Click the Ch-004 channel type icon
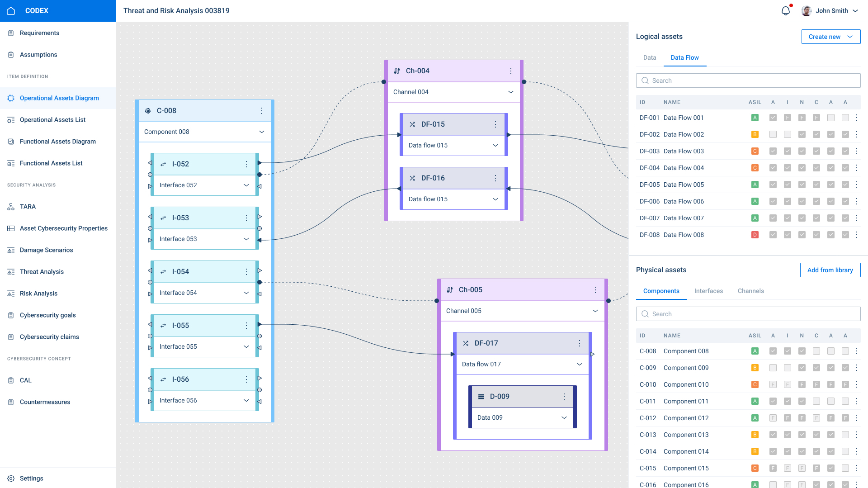 point(397,71)
